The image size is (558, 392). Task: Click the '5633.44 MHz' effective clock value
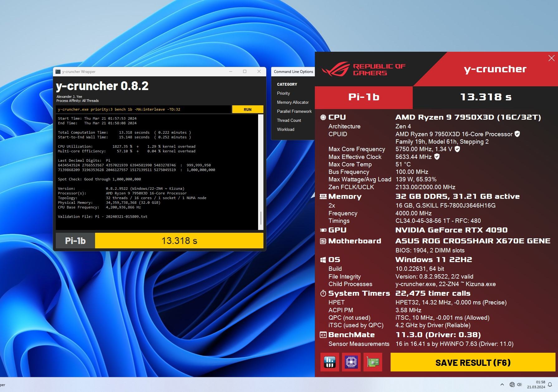click(413, 157)
